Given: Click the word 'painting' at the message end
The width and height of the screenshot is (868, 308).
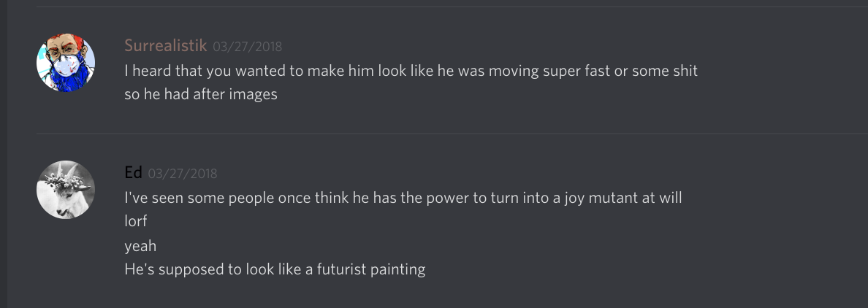Looking at the screenshot, I should click(x=398, y=269).
